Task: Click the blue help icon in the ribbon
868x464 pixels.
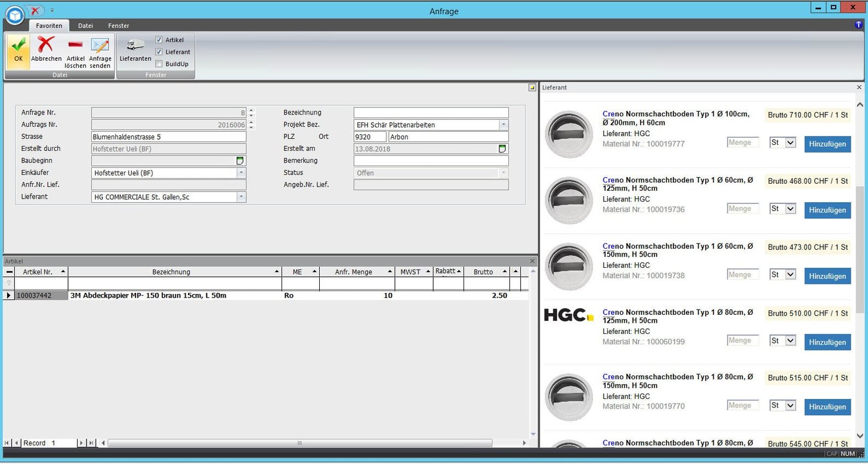Action: 858,25
